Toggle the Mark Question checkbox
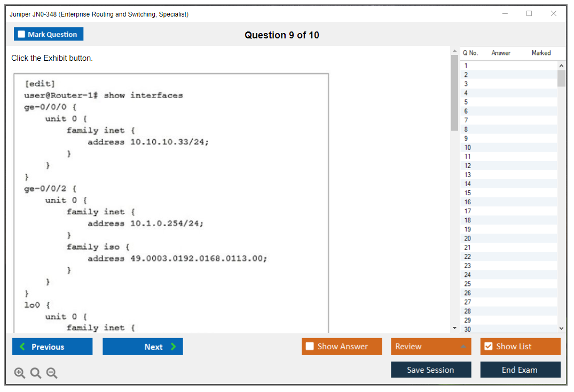 point(22,34)
